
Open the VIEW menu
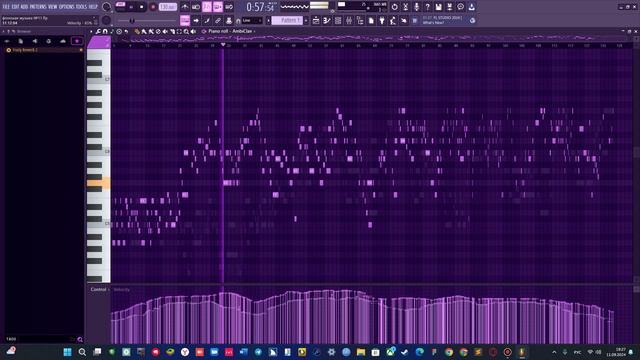pyautogui.click(x=53, y=7)
